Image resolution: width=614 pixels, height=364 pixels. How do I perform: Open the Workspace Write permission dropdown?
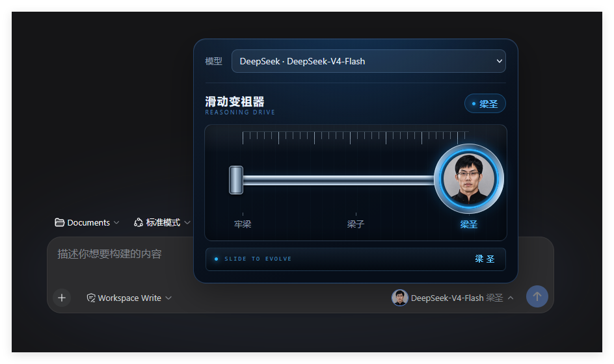click(129, 298)
